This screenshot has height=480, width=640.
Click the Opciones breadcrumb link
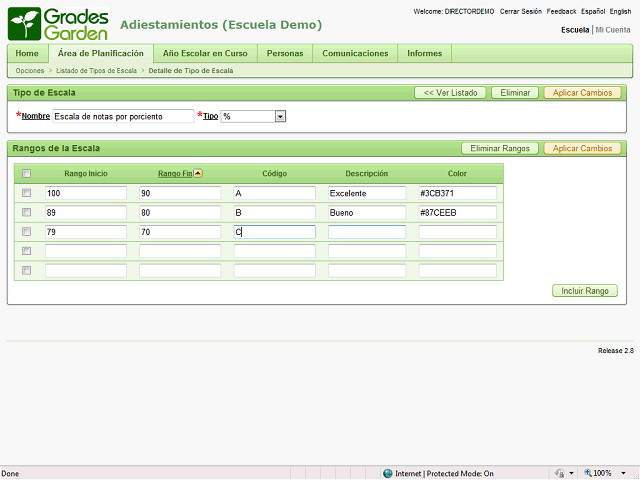click(x=30, y=71)
